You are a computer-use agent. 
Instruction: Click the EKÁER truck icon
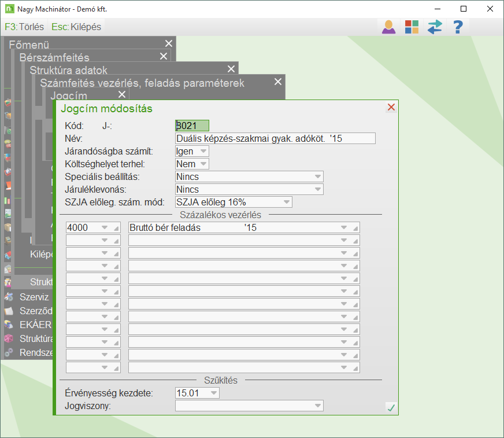click(x=9, y=325)
